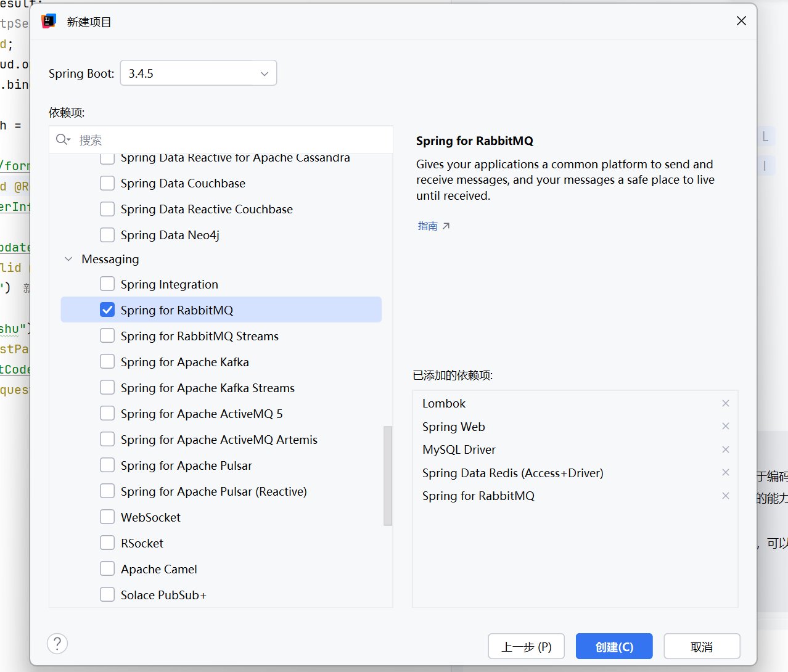
Task: Click the search options arrow beside magnifier
Action: 69,140
